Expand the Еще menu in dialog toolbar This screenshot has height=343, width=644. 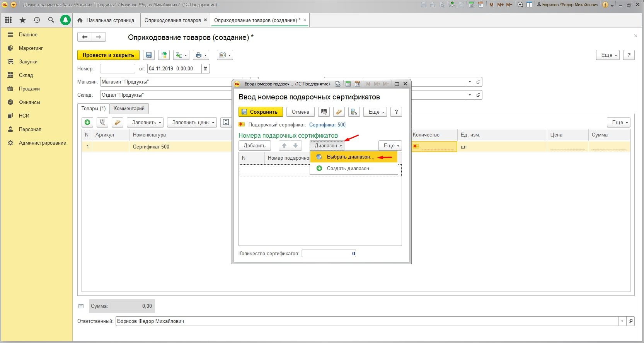tap(375, 112)
